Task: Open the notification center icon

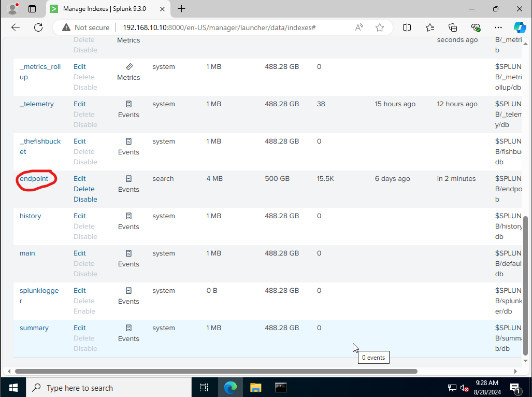Action: click(x=515, y=388)
